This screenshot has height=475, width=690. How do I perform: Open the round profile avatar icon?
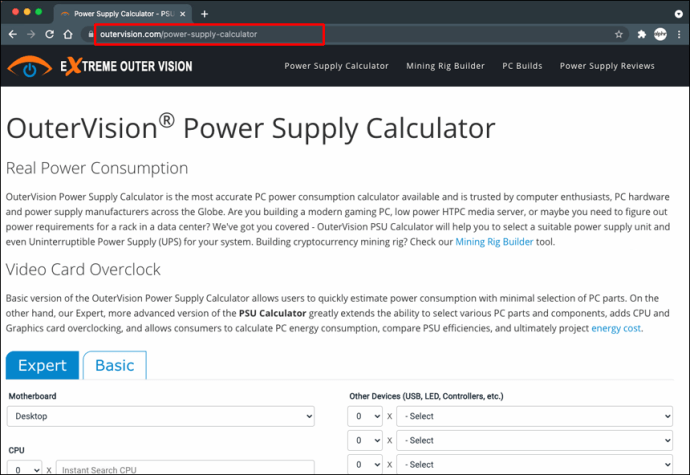660,34
